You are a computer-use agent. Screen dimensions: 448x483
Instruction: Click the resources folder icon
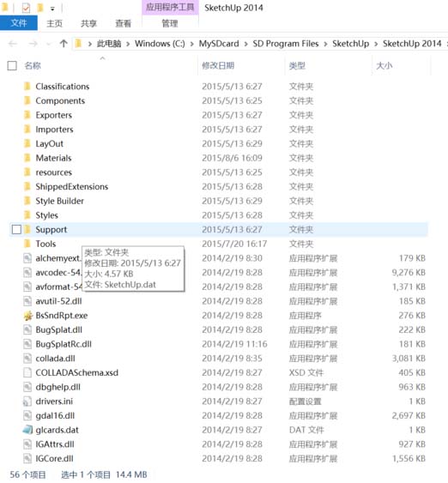[x=27, y=172]
